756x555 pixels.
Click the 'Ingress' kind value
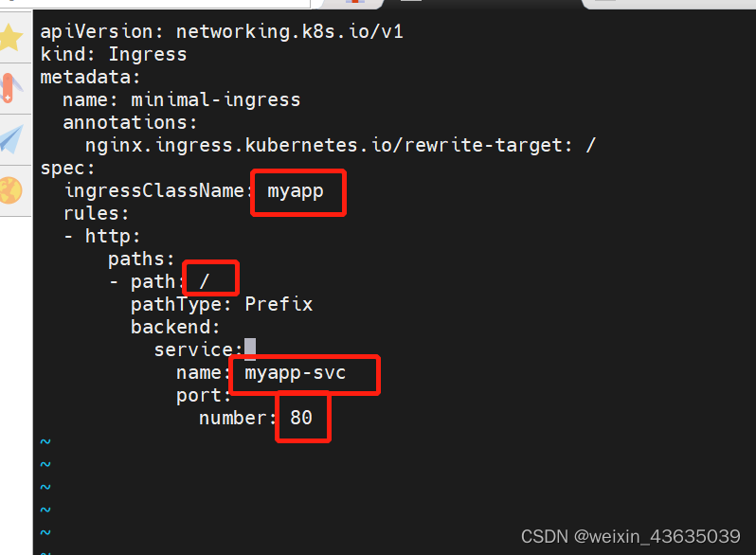pyautogui.click(x=147, y=55)
